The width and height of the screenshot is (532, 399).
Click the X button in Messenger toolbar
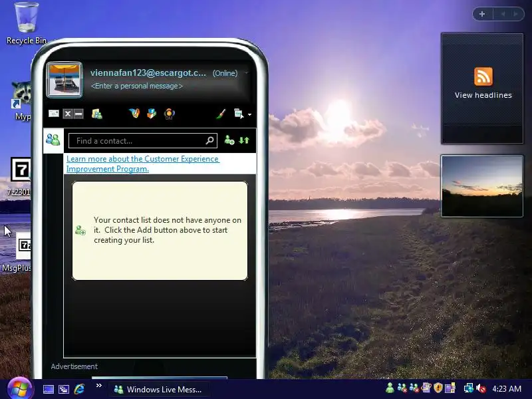point(68,114)
